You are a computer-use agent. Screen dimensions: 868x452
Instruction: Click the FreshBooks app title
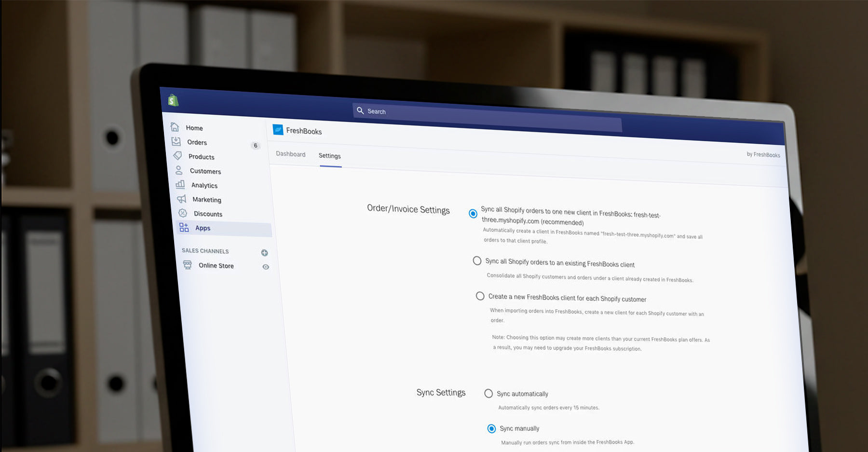click(x=304, y=131)
